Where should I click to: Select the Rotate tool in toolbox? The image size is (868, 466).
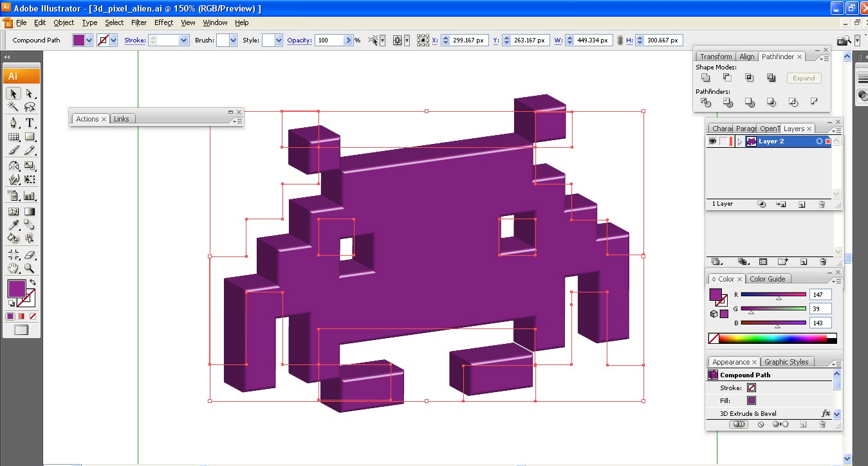(x=14, y=166)
